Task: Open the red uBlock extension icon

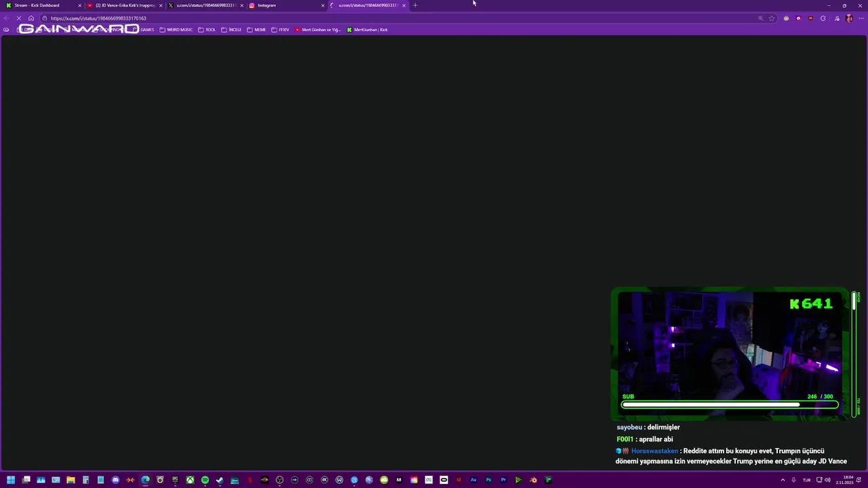Action: point(810,18)
